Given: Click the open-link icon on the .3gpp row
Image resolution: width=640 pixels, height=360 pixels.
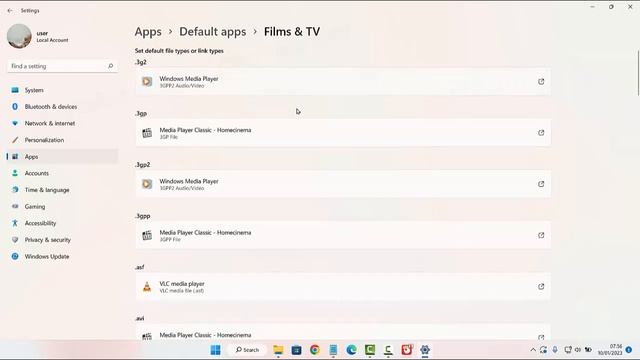Looking at the screenshot, I should [x=541, y=235].
